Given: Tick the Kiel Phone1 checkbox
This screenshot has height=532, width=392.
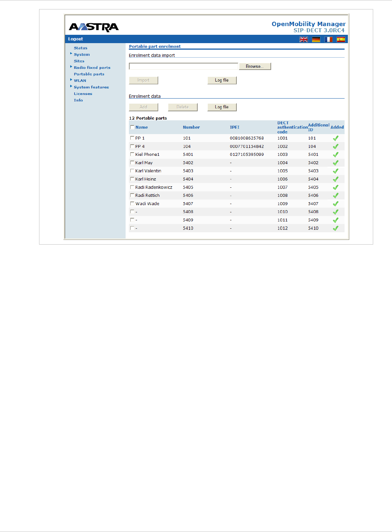Looking at the screenshot, I should coord(132,154).
